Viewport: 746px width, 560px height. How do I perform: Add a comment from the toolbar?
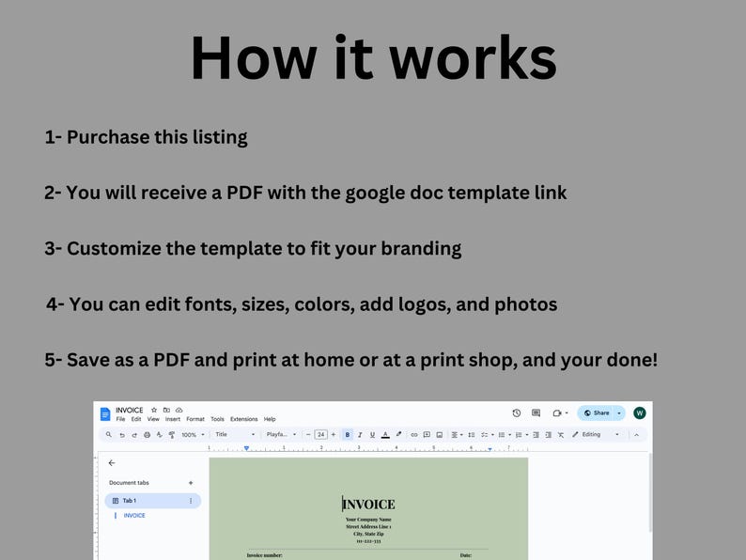click(x=427, y=435)
